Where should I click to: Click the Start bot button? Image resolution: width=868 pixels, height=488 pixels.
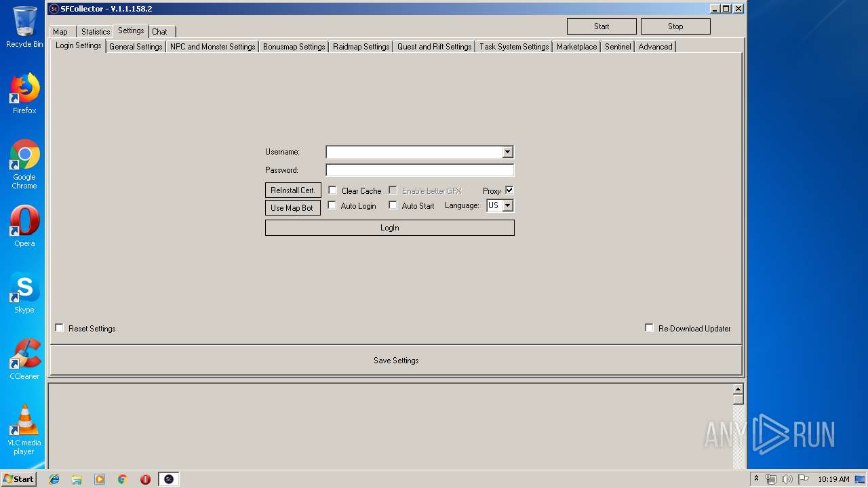(601, 26)
